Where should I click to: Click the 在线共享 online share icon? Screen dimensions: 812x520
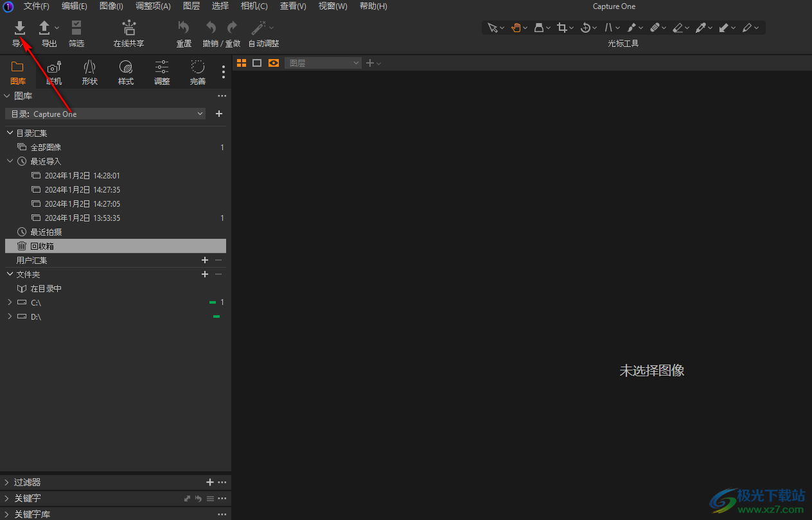point(128,28)
